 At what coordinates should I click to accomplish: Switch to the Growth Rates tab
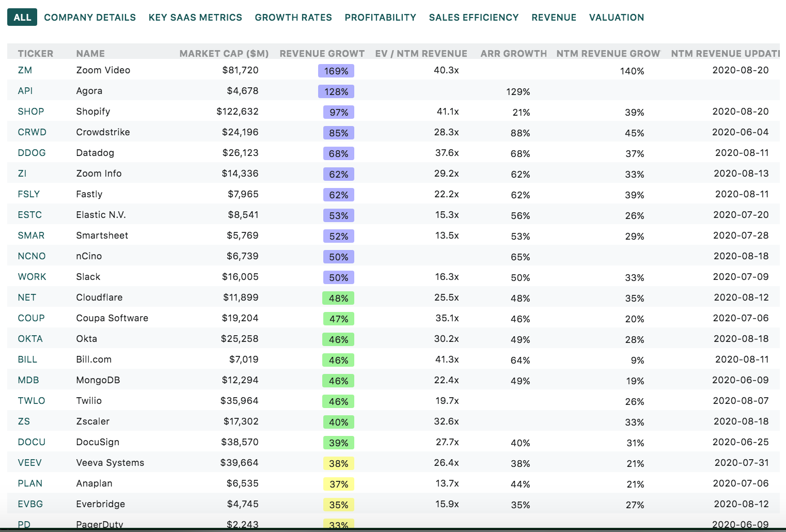pyautogui.click(x=293, y=17)
